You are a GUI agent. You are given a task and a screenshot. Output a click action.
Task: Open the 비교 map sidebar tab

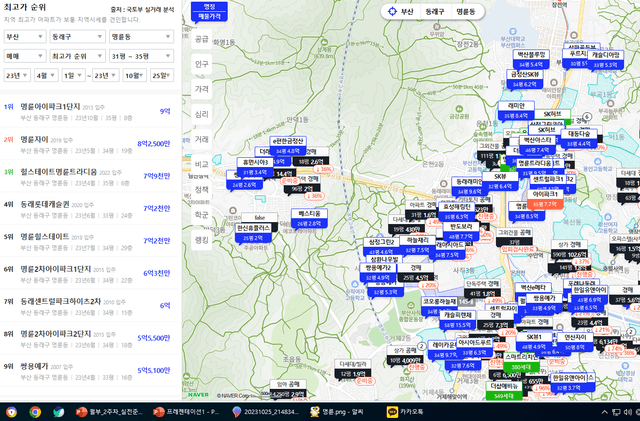click(x=202, y=164)
